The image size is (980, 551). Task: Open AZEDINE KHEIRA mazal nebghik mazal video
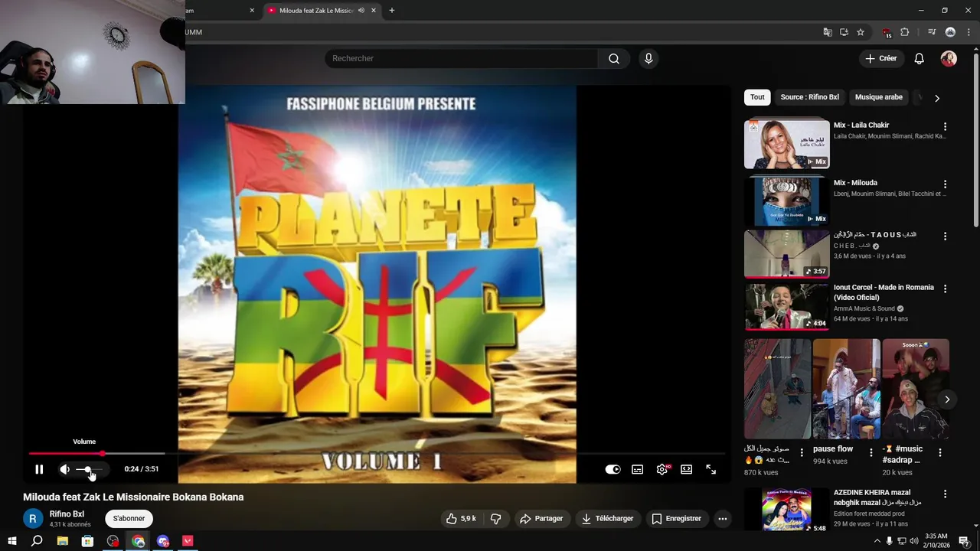tap(786, 510)
